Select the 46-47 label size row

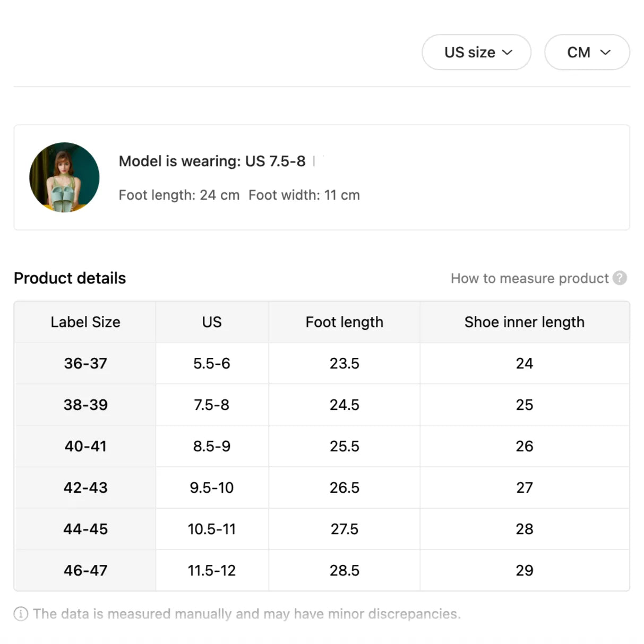click(x=85, y=571)
